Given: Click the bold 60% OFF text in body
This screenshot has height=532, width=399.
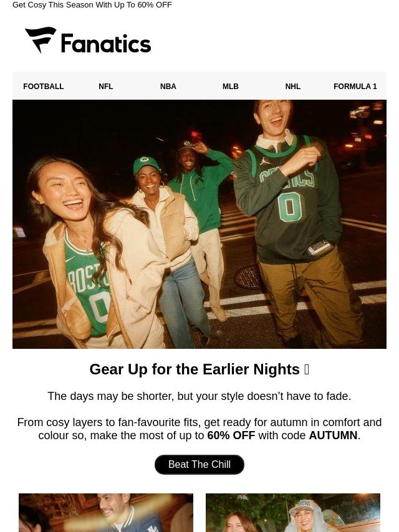Looking at the screenshot, I should pyautogui.click(x=231, y=435).
